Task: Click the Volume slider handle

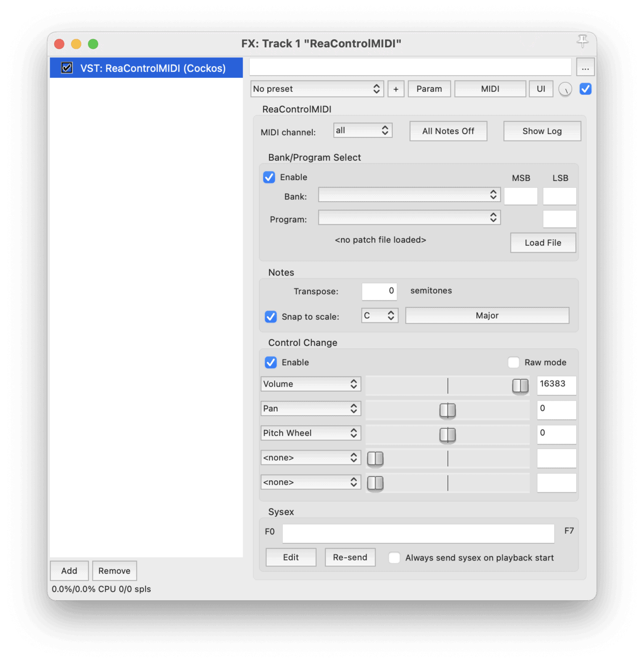Action: 521,386
